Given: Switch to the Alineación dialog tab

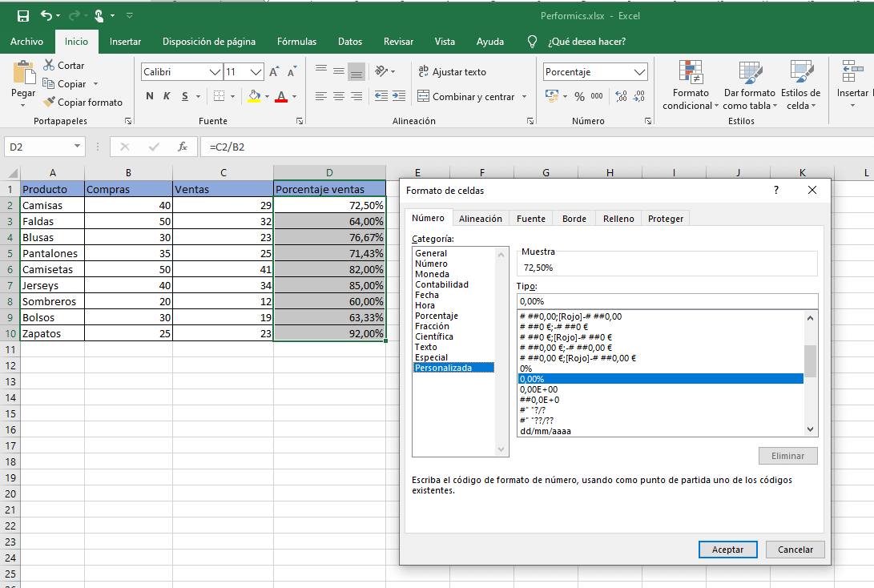Looking at the screenshot, I should (x=480, y=219).
